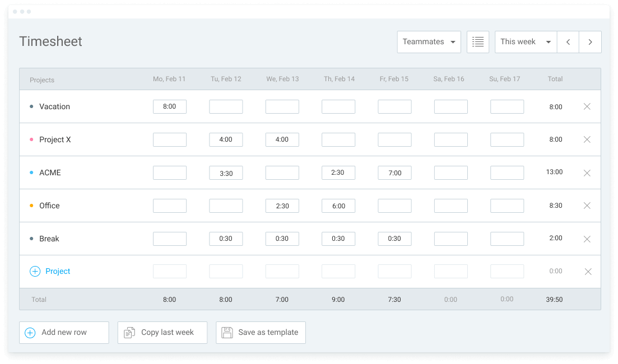Delete the ACME project row
Viewport: 618px width, 364px height.
pyautogui.click(x=587, y=172)
